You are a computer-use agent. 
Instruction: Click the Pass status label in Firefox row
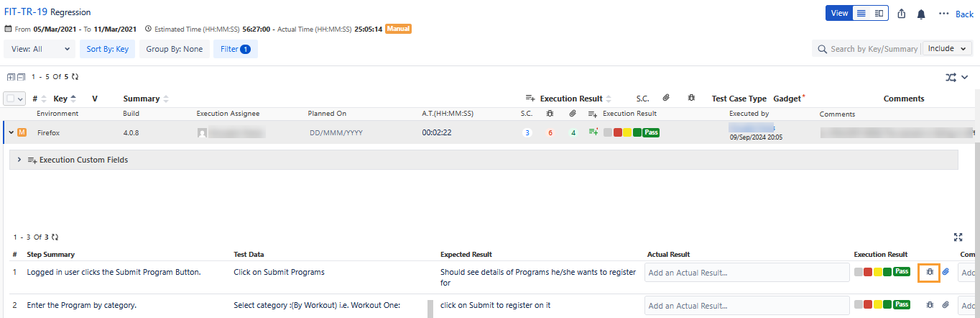pyautogui.click(x=651, y=132)
